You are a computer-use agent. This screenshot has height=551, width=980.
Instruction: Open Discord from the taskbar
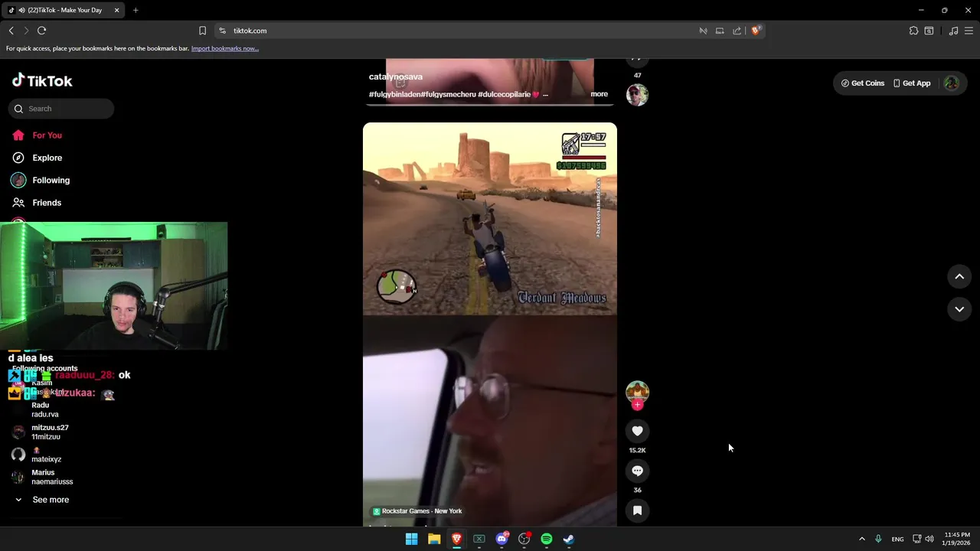click(x=501, y=539)
